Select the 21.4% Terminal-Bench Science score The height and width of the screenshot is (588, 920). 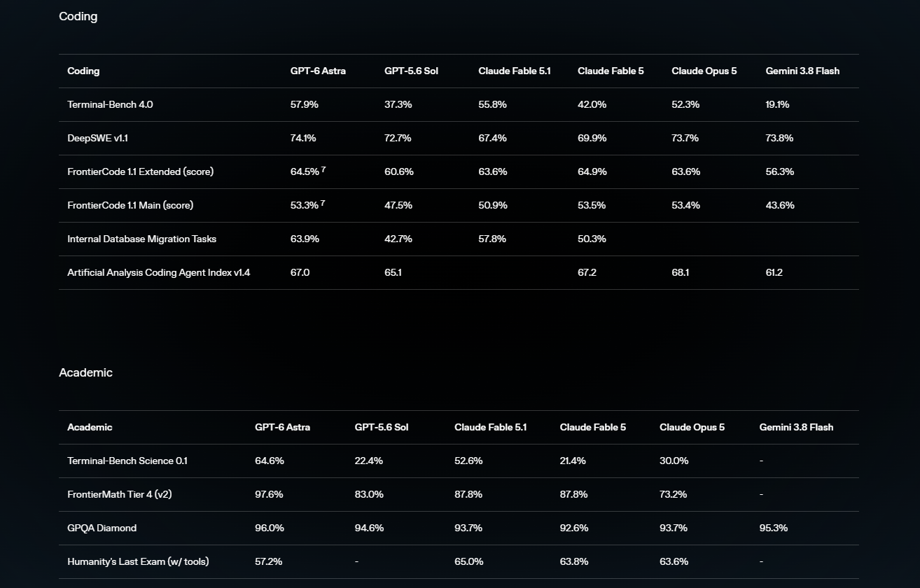[573, 461]
